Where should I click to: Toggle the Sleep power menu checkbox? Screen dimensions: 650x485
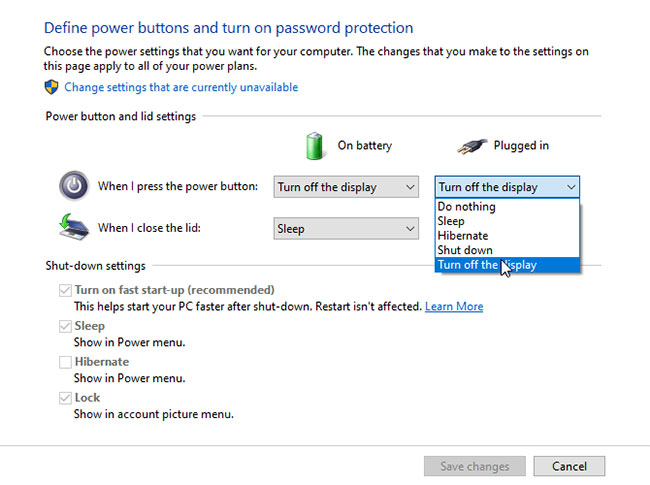[x=65, y=326]
